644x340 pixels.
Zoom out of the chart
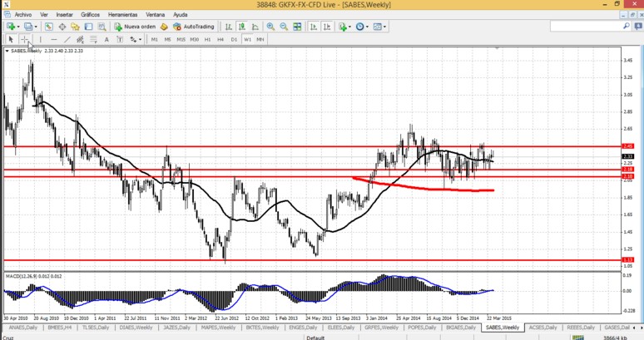point(284,27)
